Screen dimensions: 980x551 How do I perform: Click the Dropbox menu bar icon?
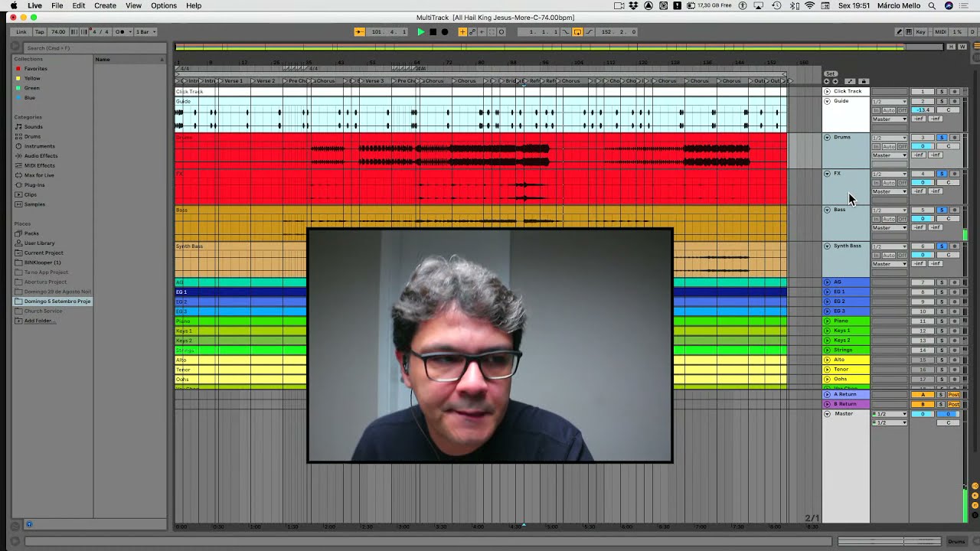click(633, 5)
